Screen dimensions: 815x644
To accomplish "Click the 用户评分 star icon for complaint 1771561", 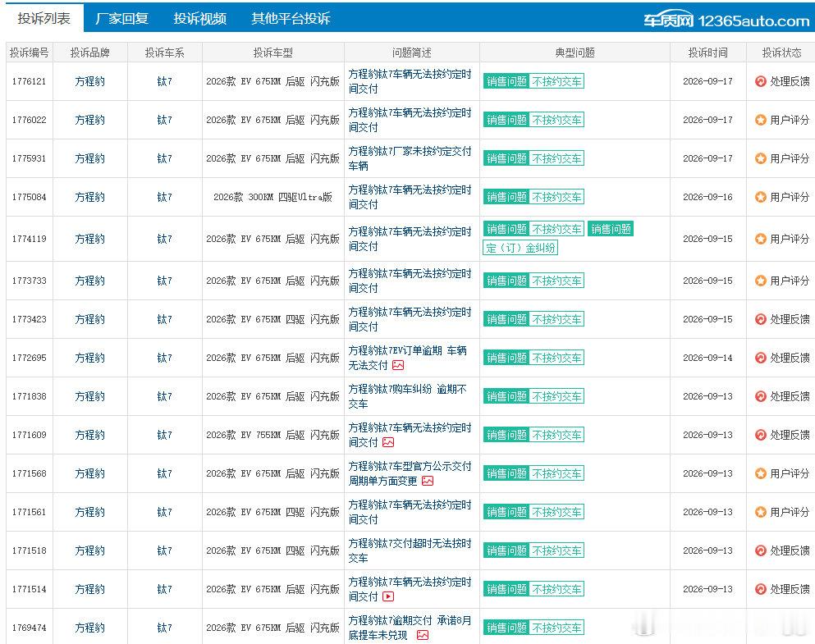I will pos(761,512).
